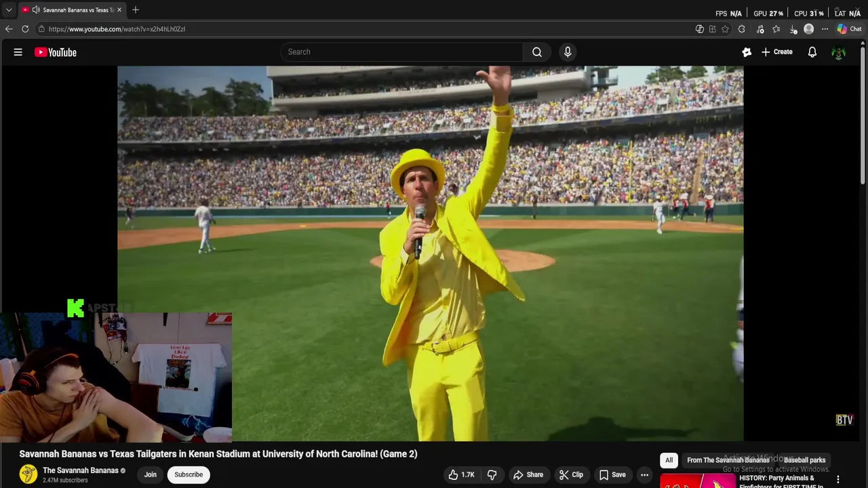Open YouTube notifications bell
This screenshot has height=488, width=868.
(812, 52)
